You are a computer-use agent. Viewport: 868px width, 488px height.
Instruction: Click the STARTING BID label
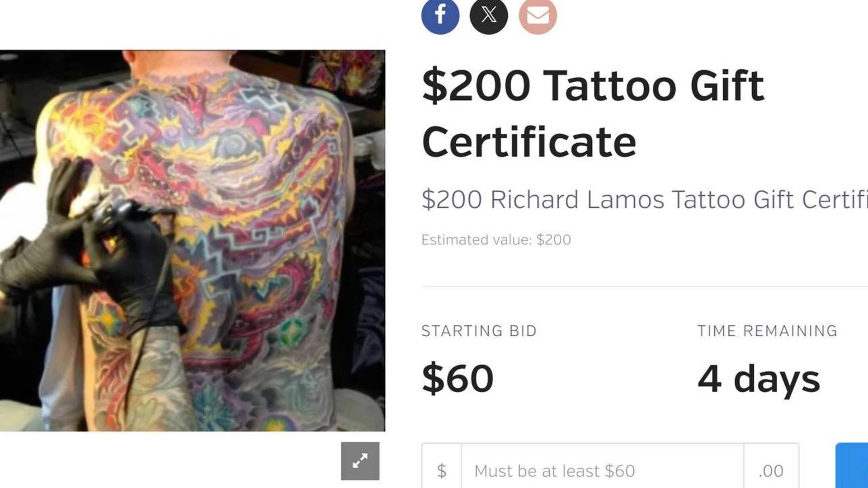point(479,331)
